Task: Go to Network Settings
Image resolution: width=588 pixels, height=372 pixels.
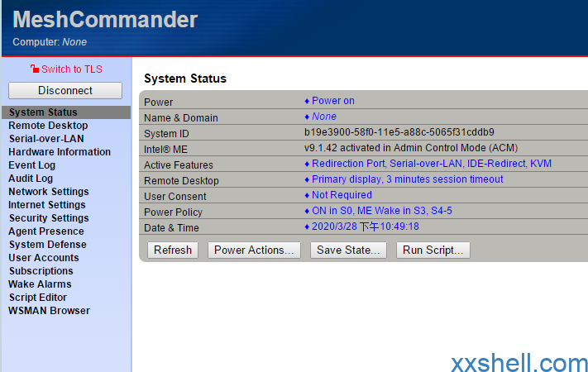Action: [x=49, y=192]
